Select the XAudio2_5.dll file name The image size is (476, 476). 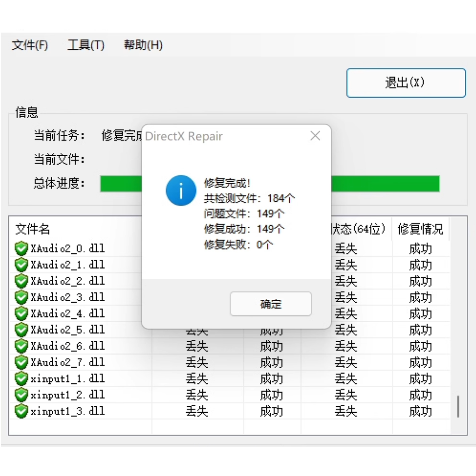click(67, 330)
